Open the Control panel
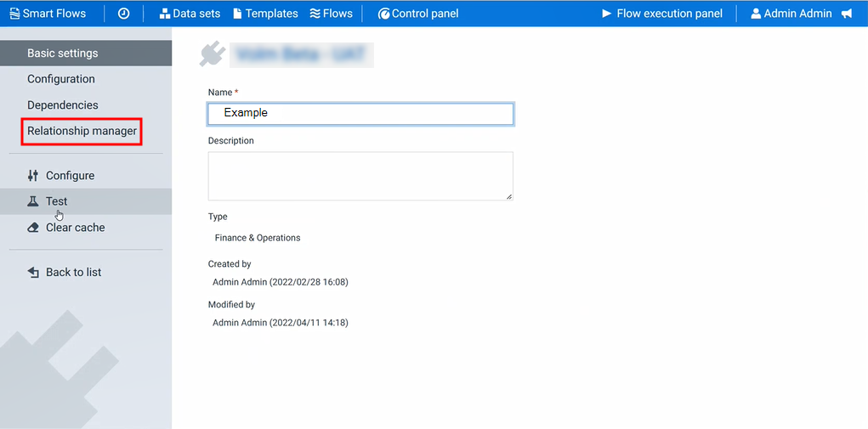The width and height of the screenshot is (868, 429). pos(418,14)
